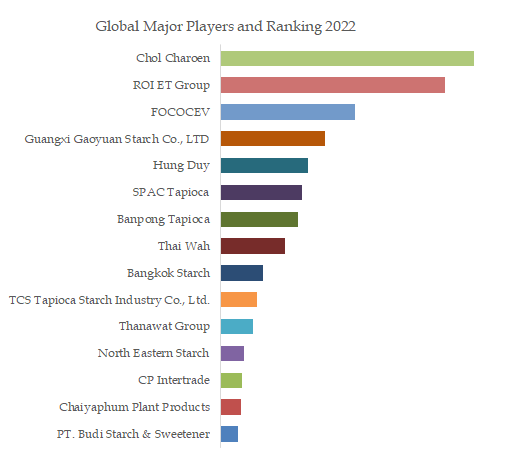Image resolution: width=508 pixels, height=462 pixels.
Task: Select the 'Chol Charoen' label
Action: pyautogui.click(x=173, y=58)
